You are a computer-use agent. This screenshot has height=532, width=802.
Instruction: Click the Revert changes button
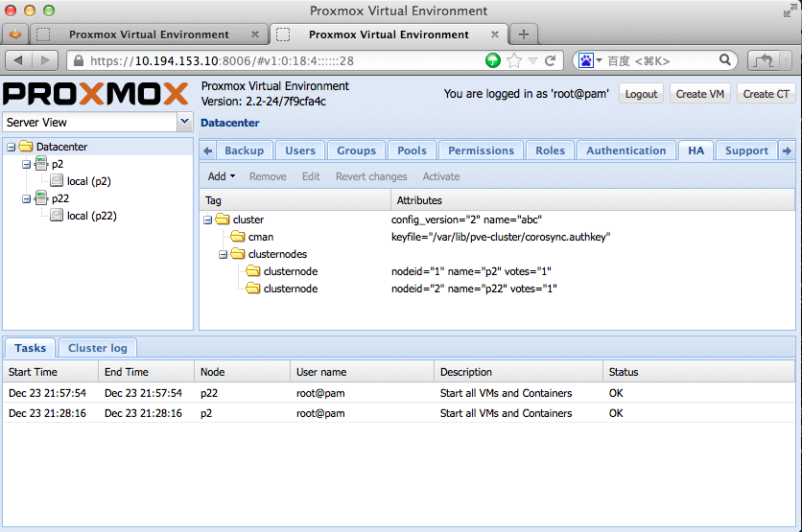click(371, 176)
